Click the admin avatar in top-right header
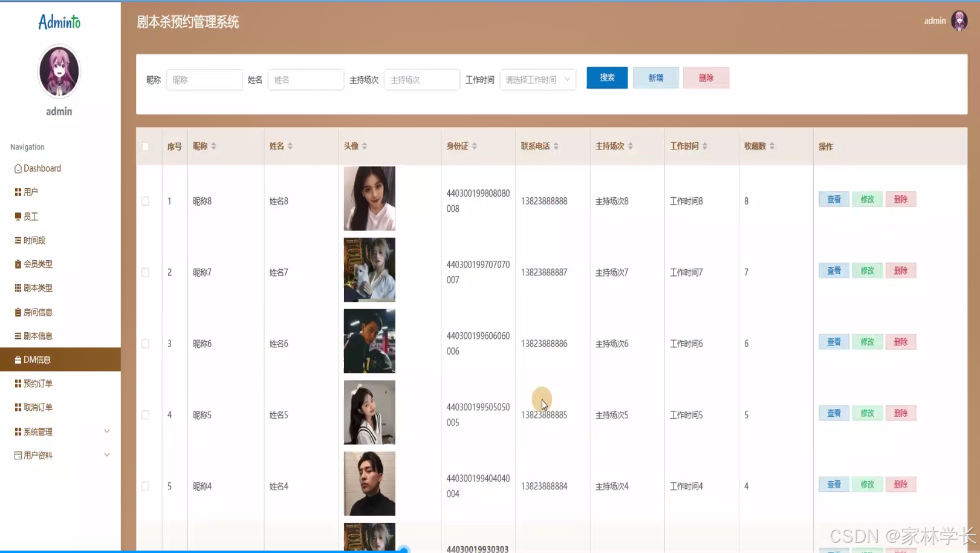The width and height of the screenshot is (980, 553). pyautogui.click(x=959, y=21)
